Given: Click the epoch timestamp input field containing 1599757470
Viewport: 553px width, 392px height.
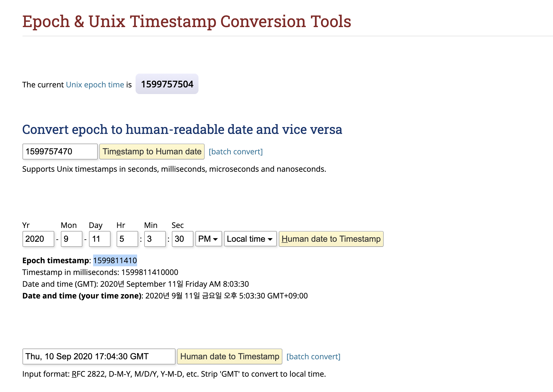Looking at the screenshot, I should [60, 152].
